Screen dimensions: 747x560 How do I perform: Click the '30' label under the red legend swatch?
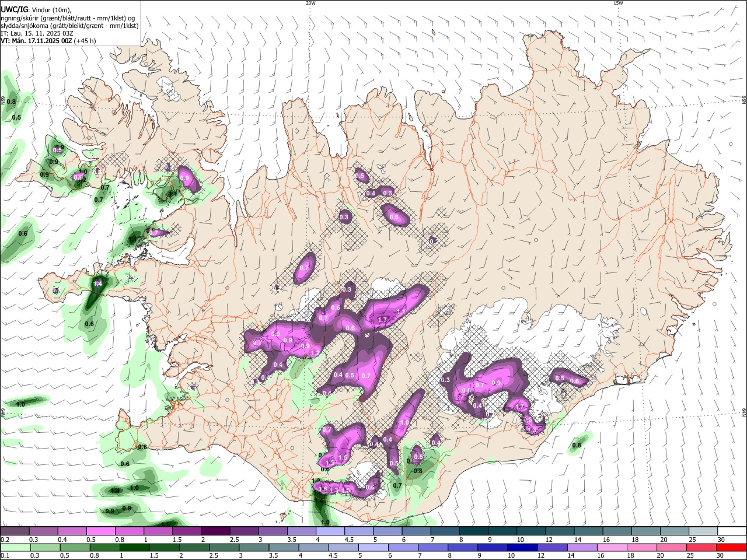click(721, 556)
